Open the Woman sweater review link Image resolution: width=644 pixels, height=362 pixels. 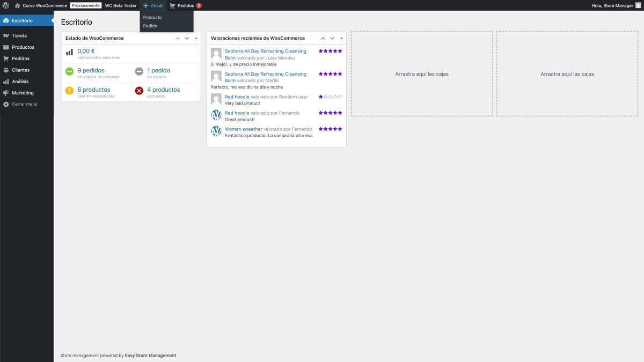click(243, 129)
